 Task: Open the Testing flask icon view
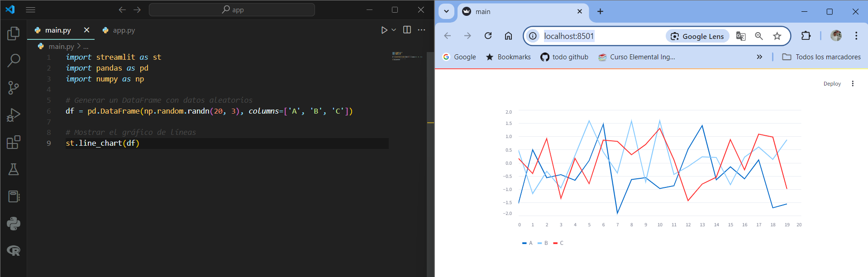[x=14, y=169]
